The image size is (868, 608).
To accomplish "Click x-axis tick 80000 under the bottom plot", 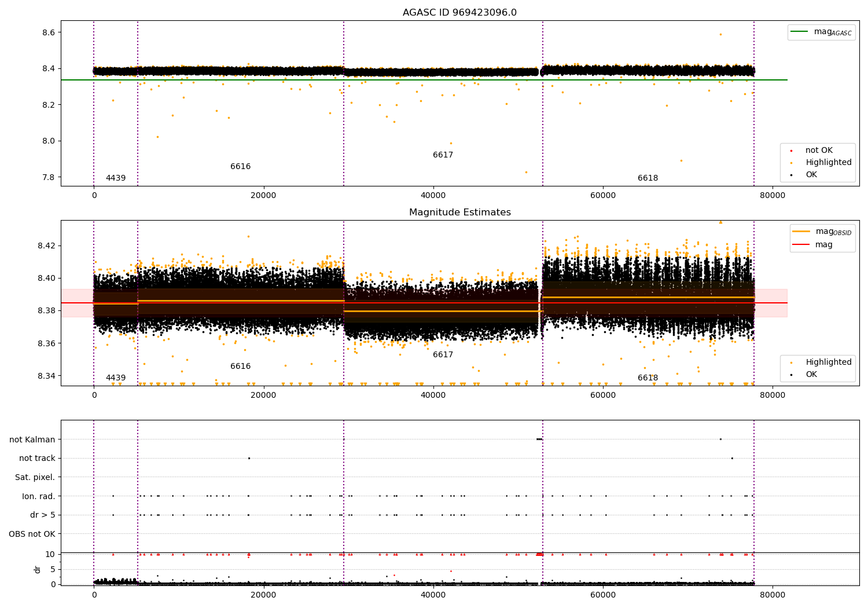I will 773,595.
